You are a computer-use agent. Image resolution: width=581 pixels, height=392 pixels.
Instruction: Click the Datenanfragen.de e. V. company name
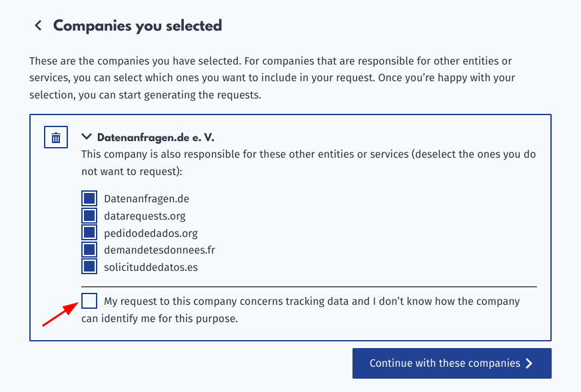coord(156,138)
